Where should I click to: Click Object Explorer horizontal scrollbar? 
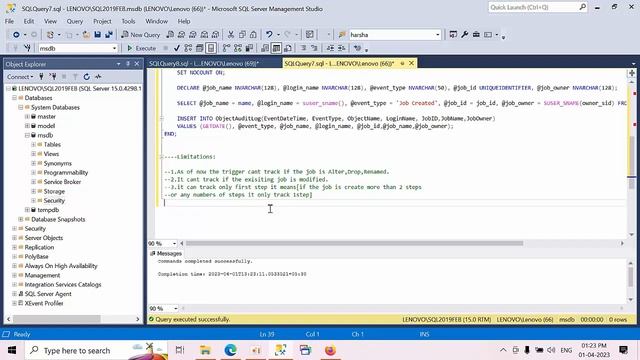pos(57,319)
